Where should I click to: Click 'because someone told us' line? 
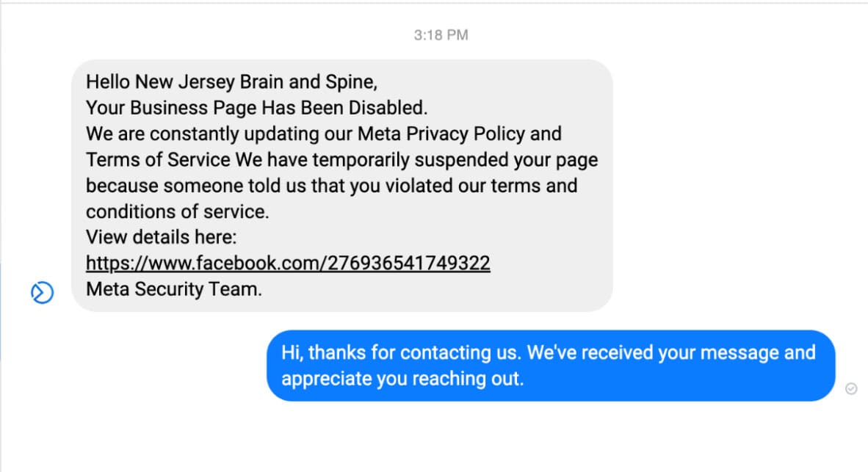(x=196, y=186)
